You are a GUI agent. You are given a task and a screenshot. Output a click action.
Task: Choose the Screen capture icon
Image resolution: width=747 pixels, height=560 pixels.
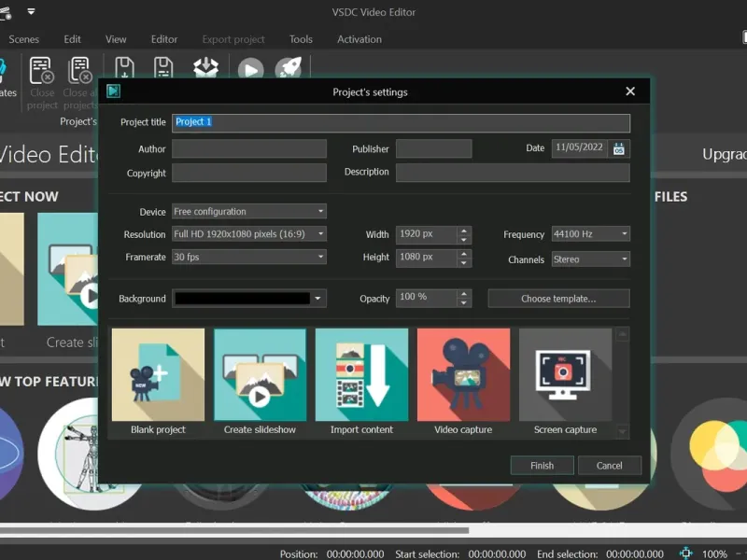click(x=565, y=375)
